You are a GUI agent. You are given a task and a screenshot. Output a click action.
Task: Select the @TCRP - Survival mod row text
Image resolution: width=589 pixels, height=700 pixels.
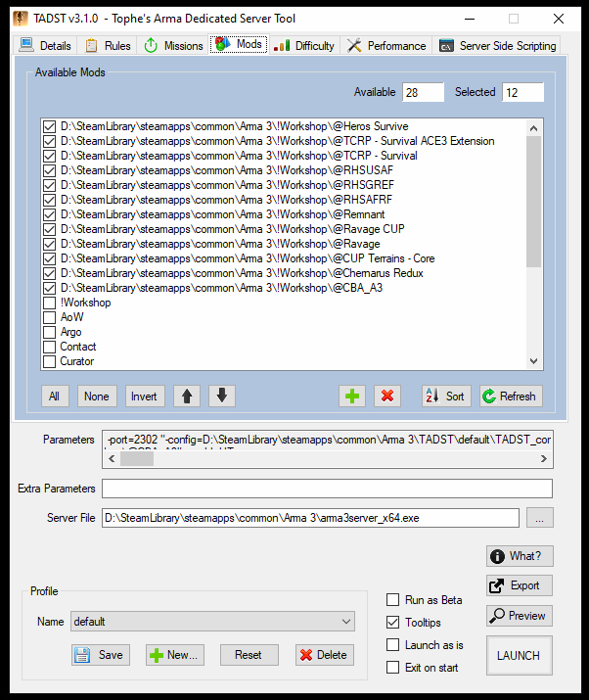[x=239, y=156]
